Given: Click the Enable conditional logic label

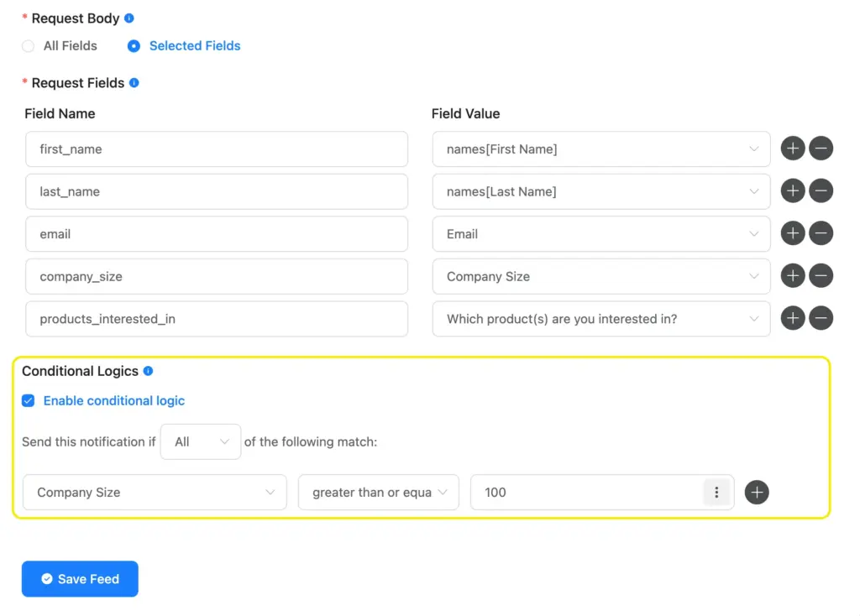Looking at the screenshot, I should (114, 400).
